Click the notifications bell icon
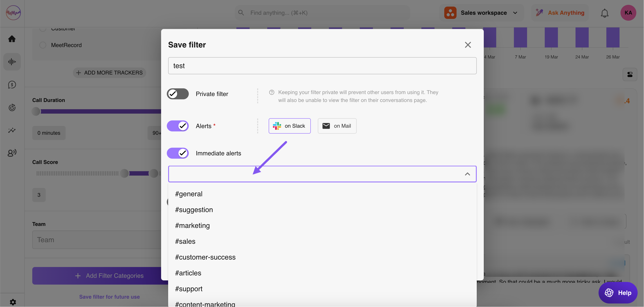644x307 pixels. (x=604, y=13)
